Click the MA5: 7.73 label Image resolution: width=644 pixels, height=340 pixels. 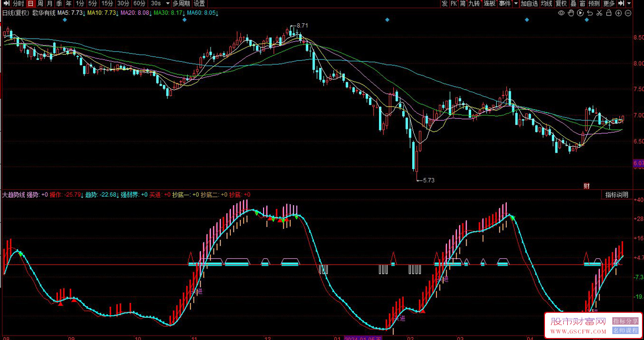pos(71,13)
